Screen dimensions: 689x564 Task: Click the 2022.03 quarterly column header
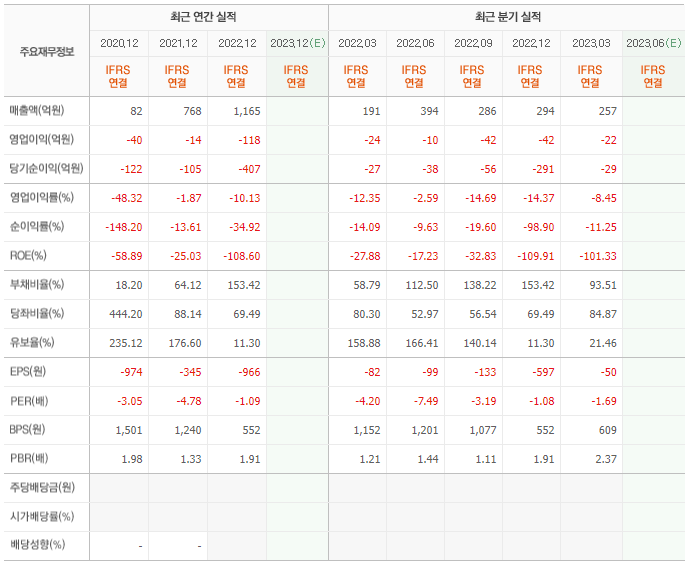click(x=357, y=43)
